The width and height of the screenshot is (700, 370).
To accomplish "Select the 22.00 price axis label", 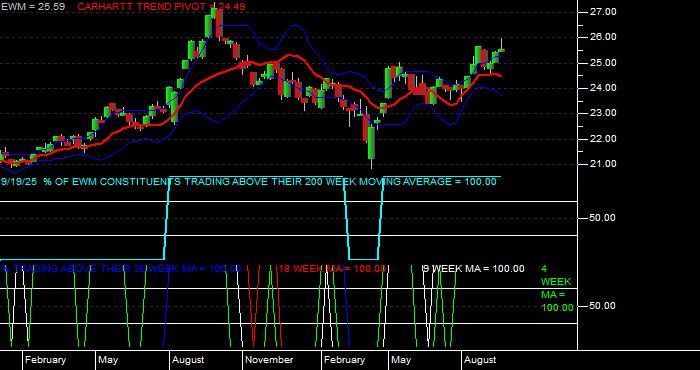I will pos(604,139).
